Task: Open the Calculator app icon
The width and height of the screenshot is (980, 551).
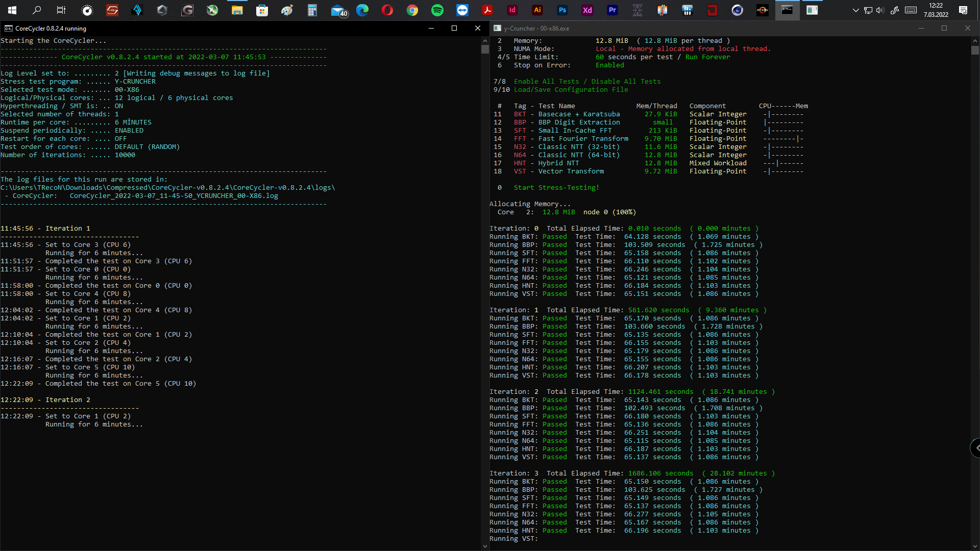Action: (312, 10)
